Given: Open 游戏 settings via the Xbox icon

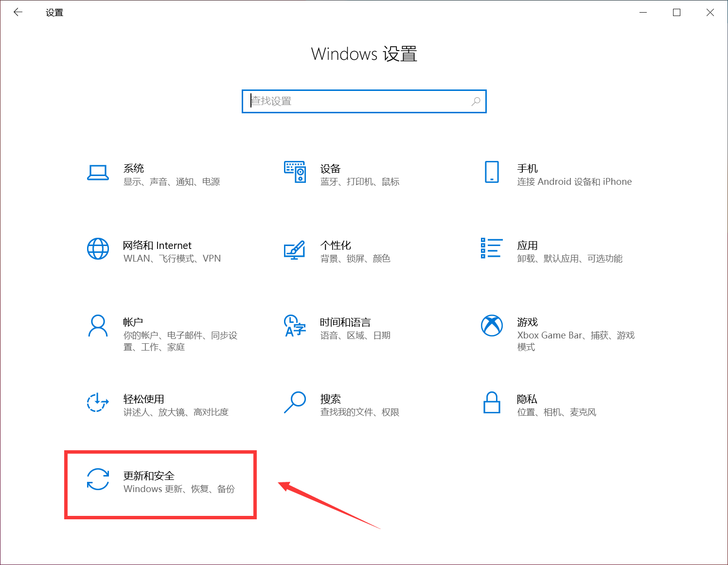Looking at the screenshot, I should 492,326.
